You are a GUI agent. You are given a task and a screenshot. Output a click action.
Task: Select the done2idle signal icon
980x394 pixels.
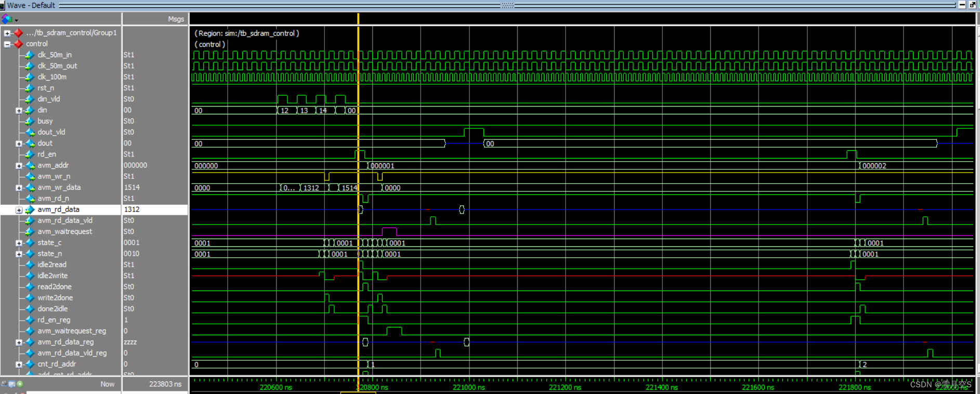pos(30,309)
